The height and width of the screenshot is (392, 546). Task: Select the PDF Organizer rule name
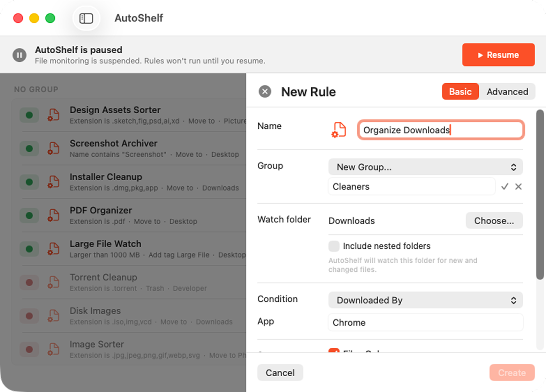pyautogui.click(x=101, y=210)
